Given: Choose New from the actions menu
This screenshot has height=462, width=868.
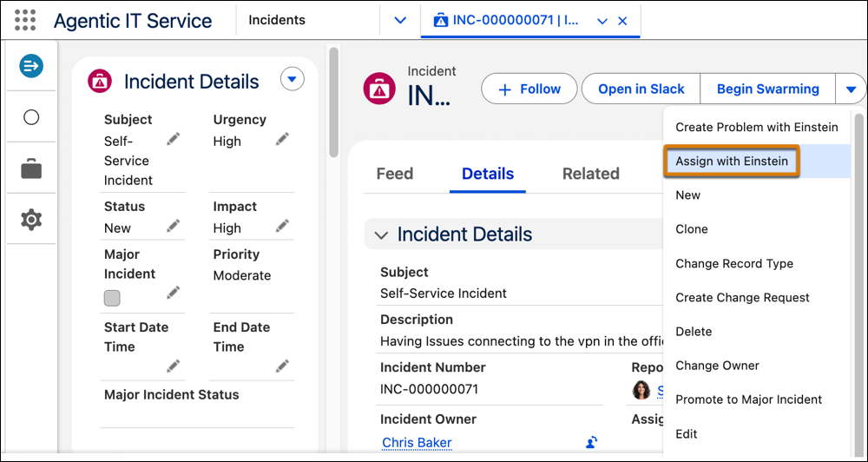Looking at the screenshot, I should tap(757, 195).
